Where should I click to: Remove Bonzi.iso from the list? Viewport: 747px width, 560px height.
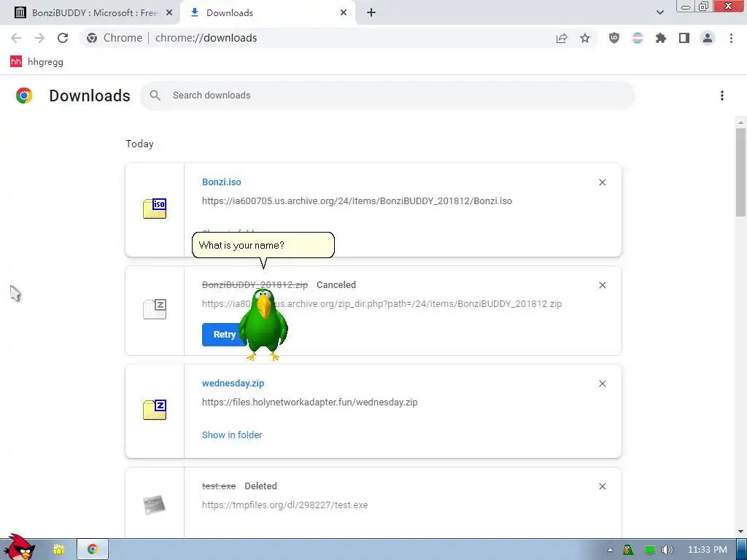pos(603,182)
